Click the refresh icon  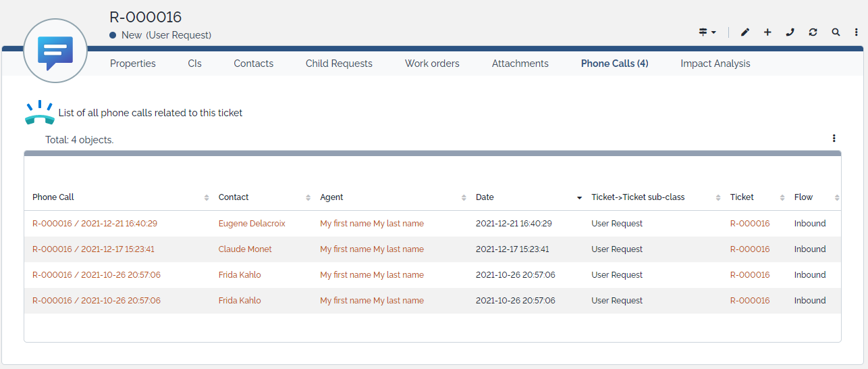pos(813,32)
